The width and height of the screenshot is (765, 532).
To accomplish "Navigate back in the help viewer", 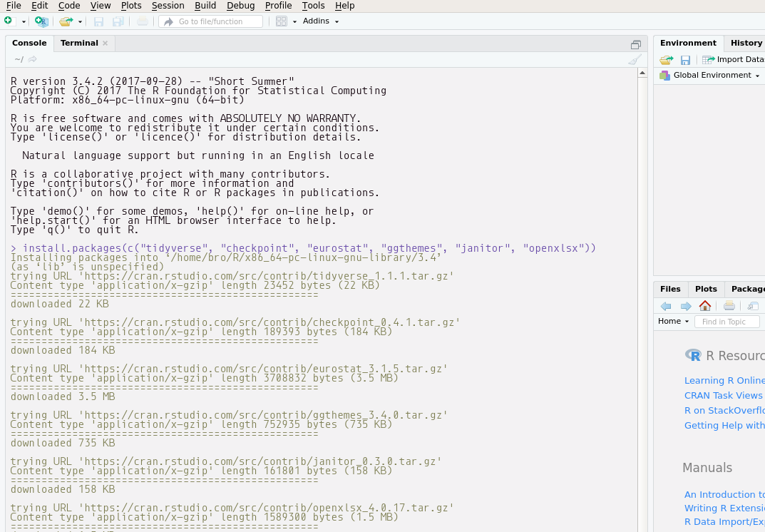I will pos(666,306).
